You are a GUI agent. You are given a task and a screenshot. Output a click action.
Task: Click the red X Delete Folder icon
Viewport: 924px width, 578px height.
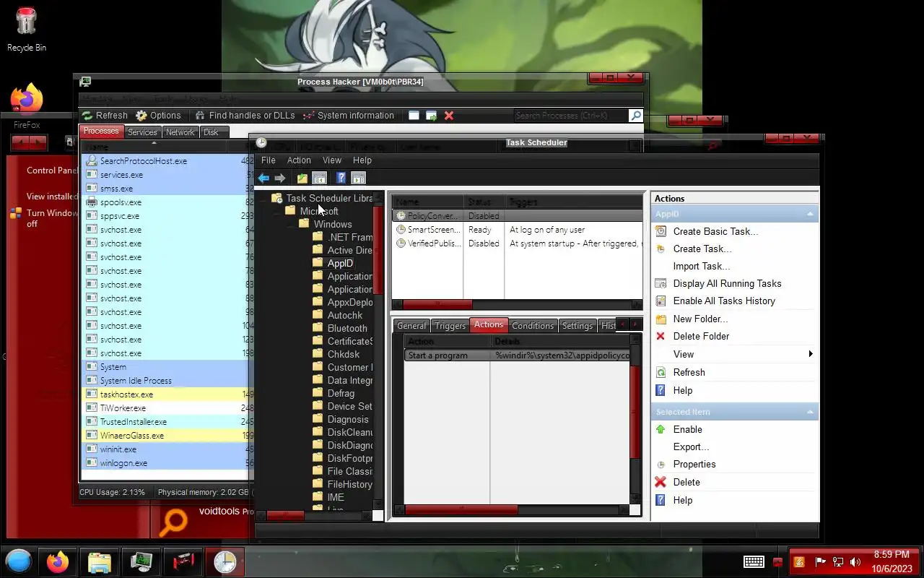[661, 336]
